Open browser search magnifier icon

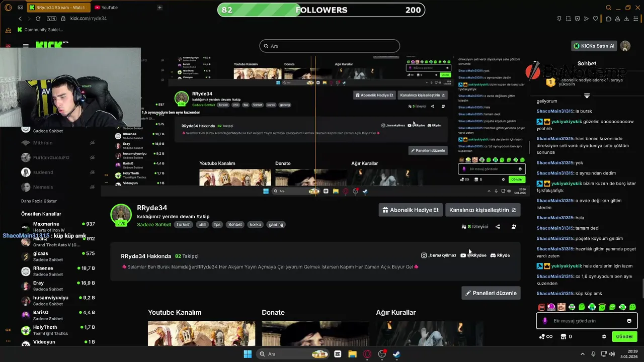click(608, 8)
